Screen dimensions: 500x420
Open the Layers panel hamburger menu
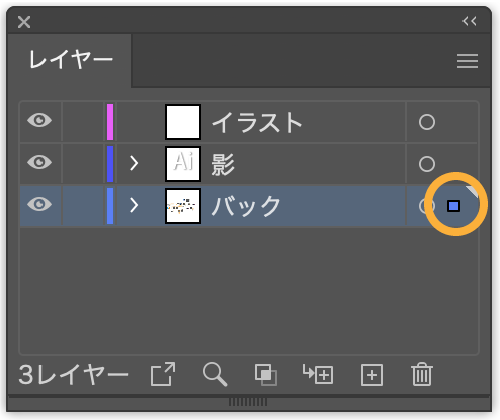467,61
